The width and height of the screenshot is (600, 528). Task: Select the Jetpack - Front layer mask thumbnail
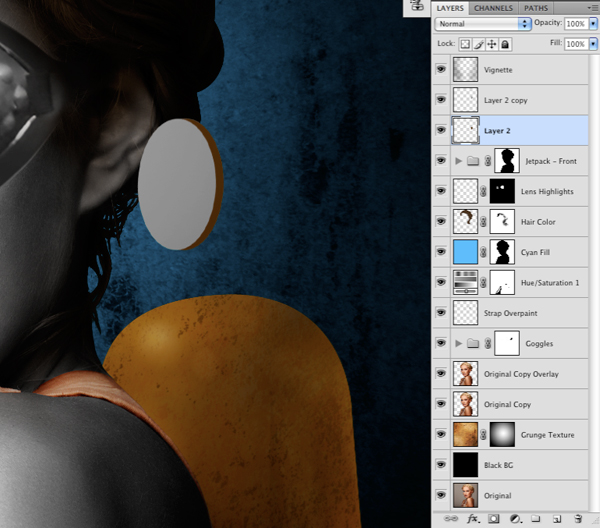coord(507,161)
